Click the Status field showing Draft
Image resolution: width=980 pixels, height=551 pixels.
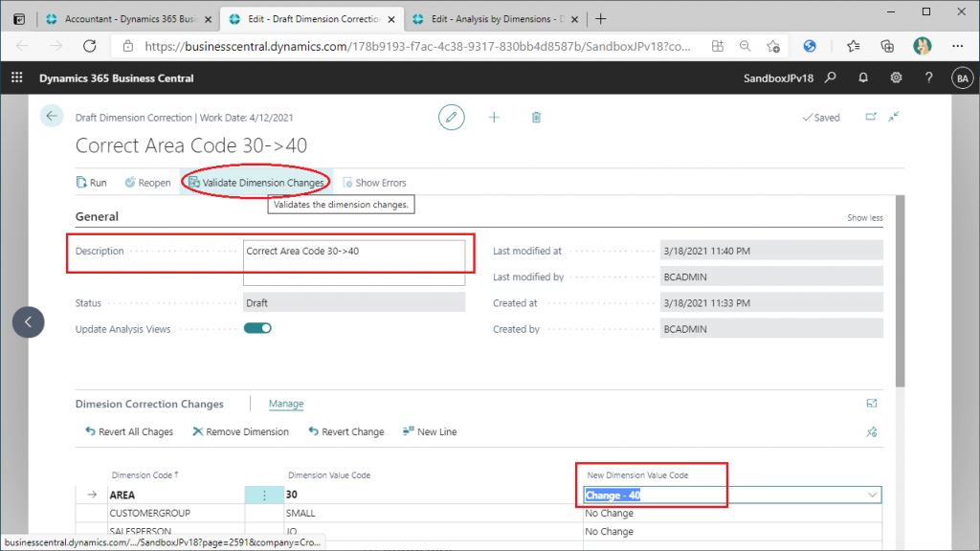(354, 303)
